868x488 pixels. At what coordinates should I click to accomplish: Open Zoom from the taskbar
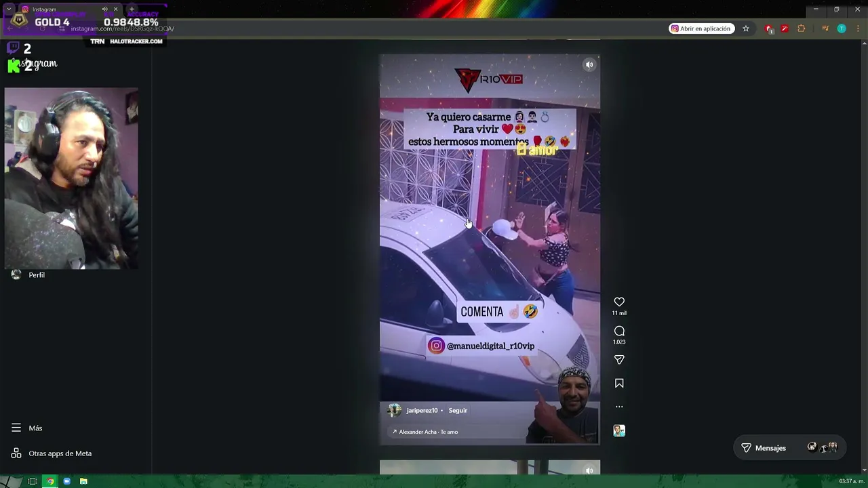point(66,481)
